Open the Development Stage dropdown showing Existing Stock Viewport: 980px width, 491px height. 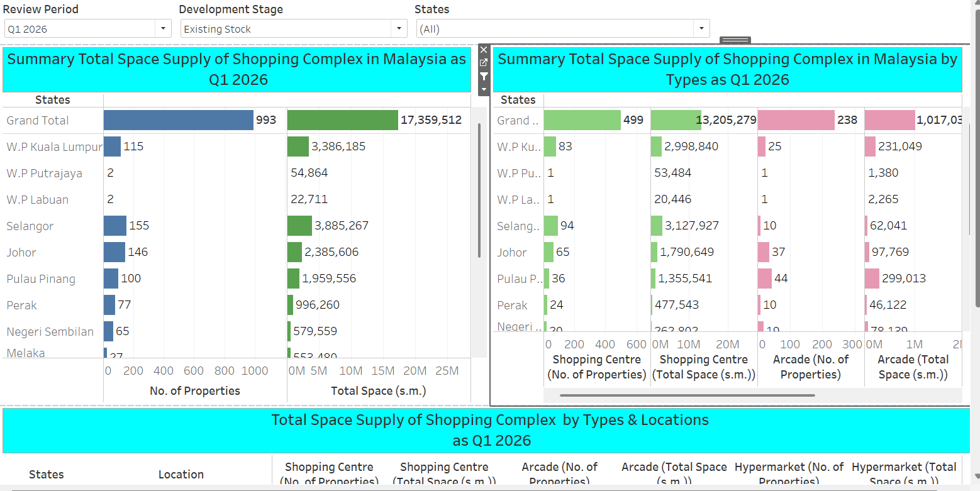[294, 29]
